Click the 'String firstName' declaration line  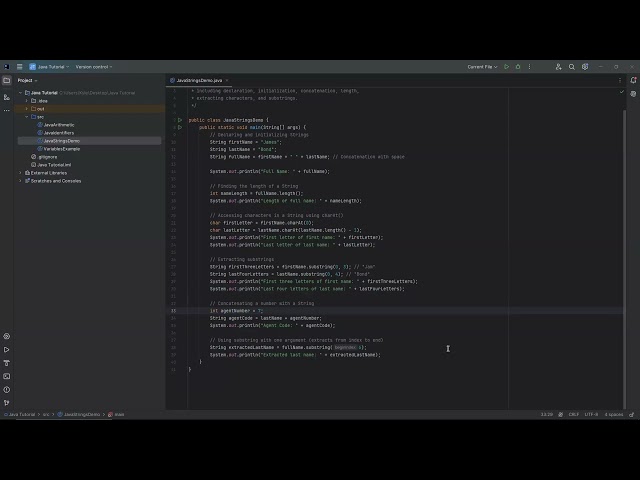(x=246, y=142)
